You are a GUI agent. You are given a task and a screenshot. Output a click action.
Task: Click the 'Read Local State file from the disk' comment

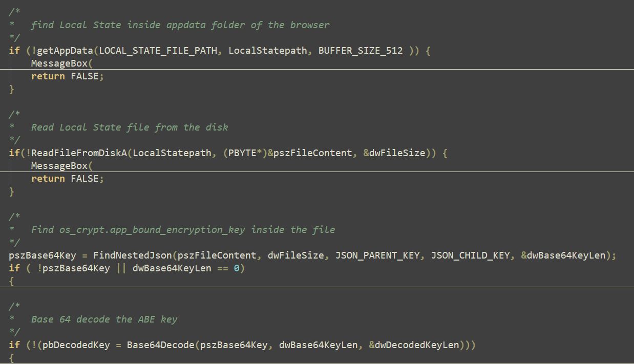130,127
